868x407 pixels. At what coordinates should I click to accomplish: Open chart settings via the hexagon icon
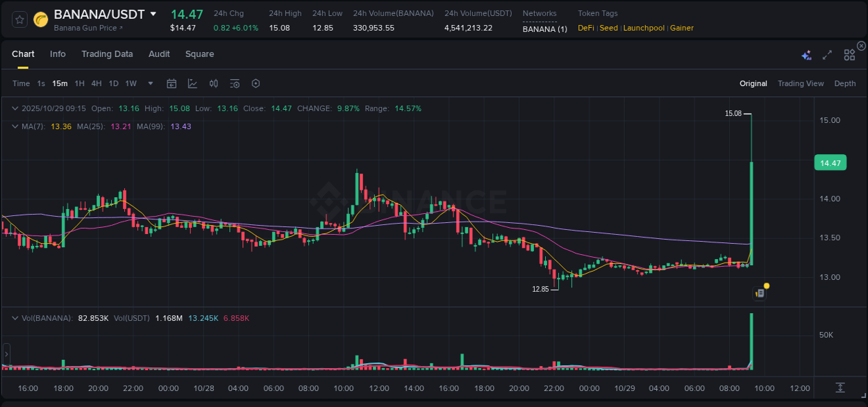(256, 83)
